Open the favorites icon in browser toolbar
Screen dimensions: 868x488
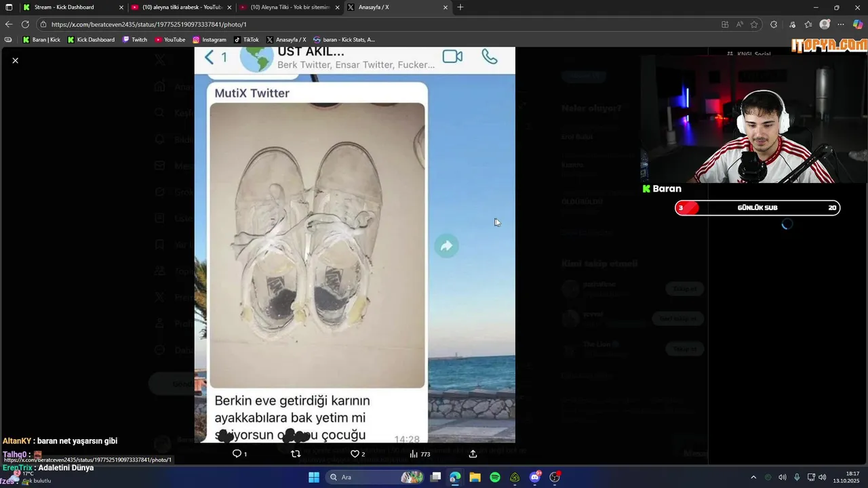(808, 24)
